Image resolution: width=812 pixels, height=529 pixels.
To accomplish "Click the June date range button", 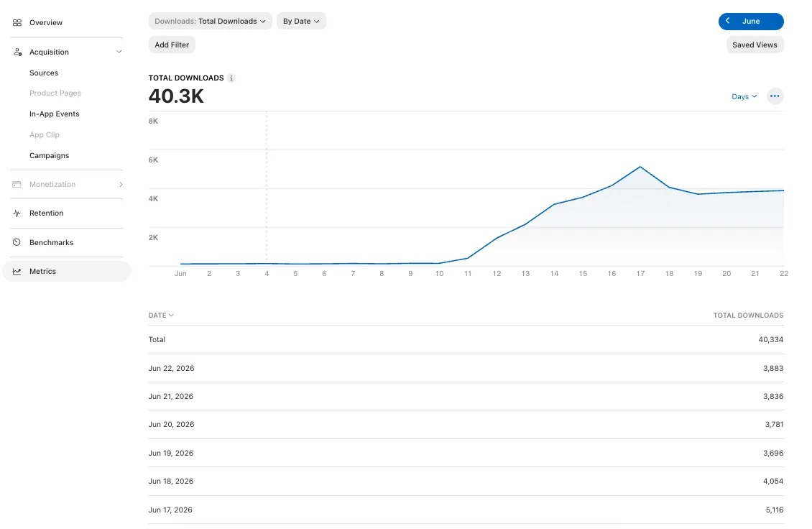I will tap(751, 22).
